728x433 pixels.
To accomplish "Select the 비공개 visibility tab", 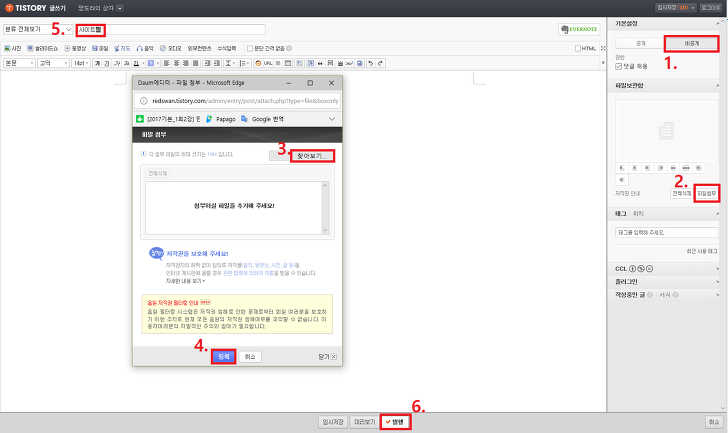I will 691,43.
